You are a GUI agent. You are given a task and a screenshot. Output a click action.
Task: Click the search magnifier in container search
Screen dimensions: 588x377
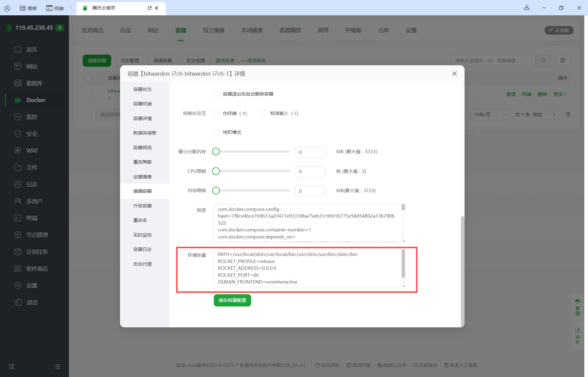tap(543, 60)
